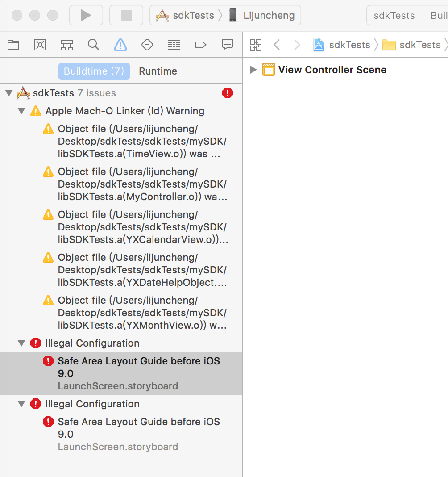Open the related items grid menu
The height and width of the screenshot is (477, 448).
click(x=256, y=45)
